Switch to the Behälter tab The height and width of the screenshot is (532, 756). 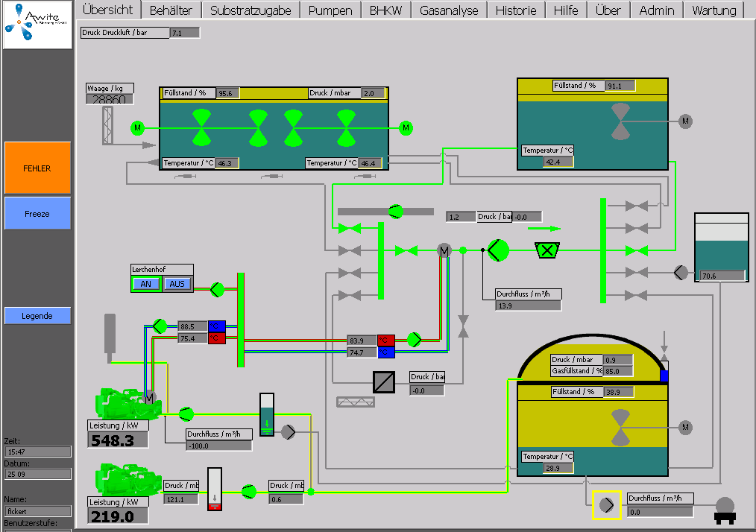pyautogui.click(x=171, y=10)
